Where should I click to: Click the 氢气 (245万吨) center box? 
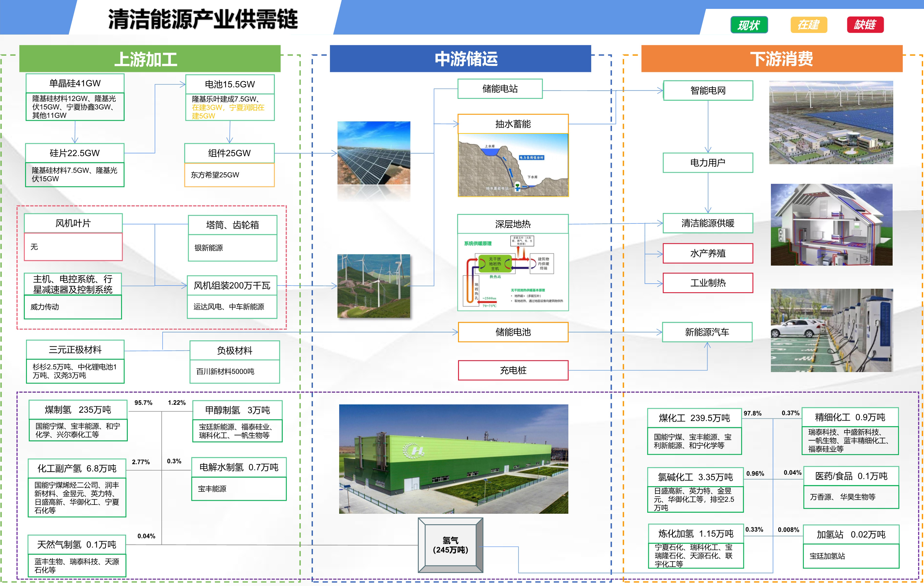pos(450,545)
